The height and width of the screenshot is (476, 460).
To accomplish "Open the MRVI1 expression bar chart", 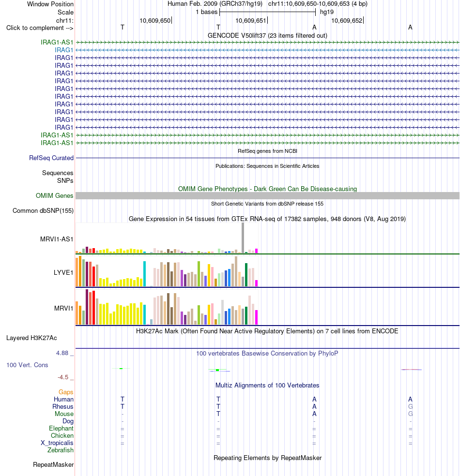I will [x=167, y=307].
